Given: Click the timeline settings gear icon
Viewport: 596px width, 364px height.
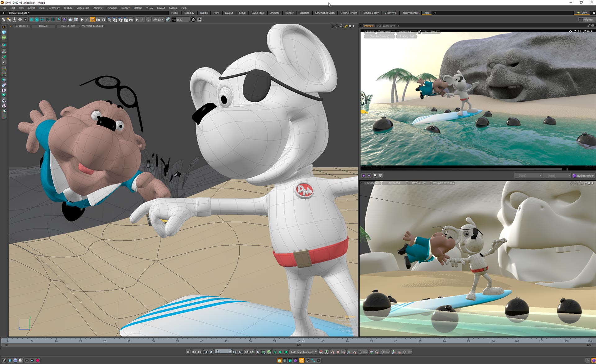Looking at the screenshot, I should click(x=188, y=352).
